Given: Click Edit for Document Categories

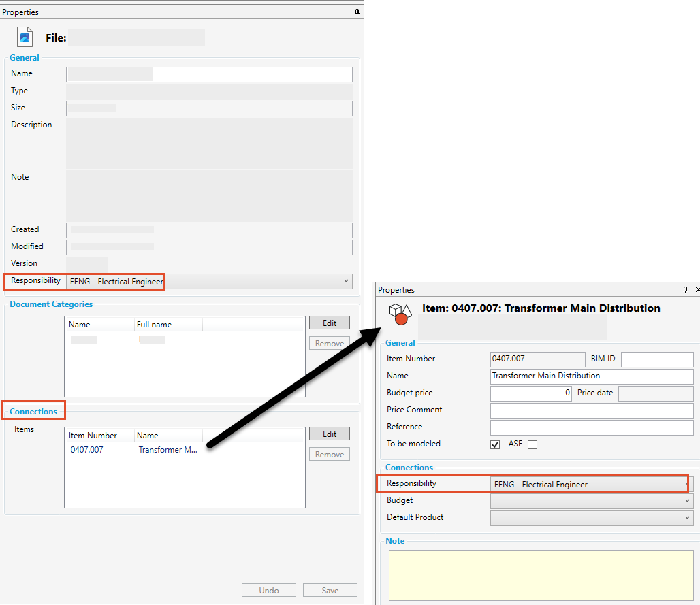Looking at the screenshot, I should 329,323.
